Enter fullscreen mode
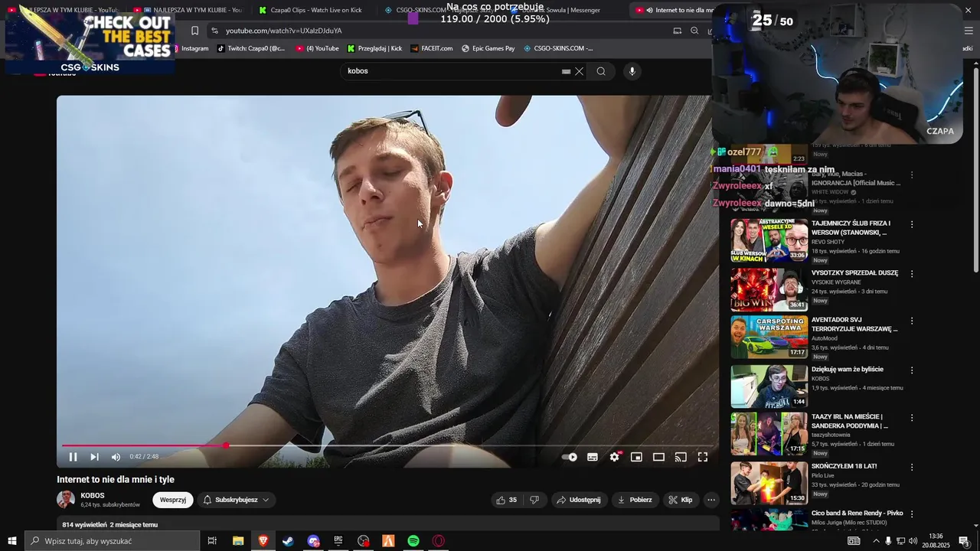Image resolution: width=980 pixels, height=551 pixels. point(703,457)
